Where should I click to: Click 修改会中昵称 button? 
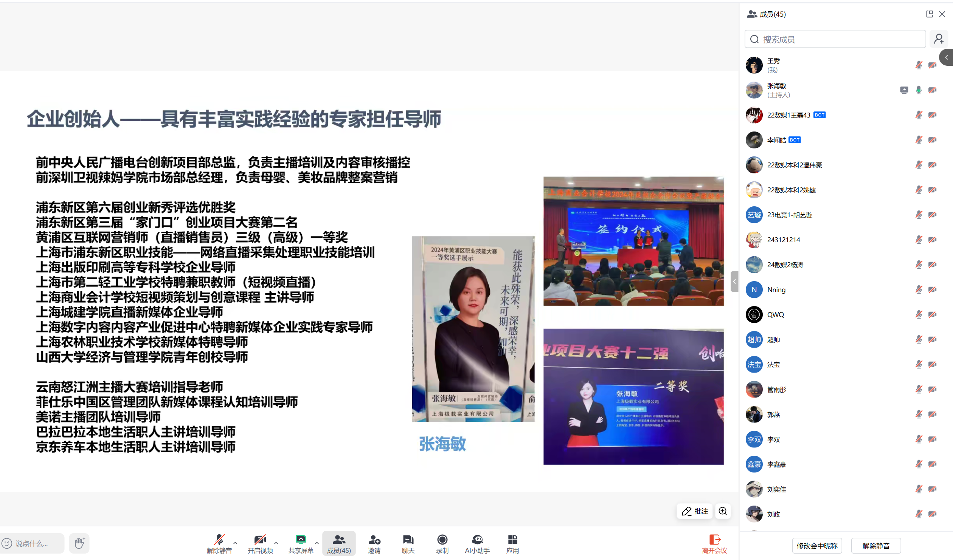817,546
